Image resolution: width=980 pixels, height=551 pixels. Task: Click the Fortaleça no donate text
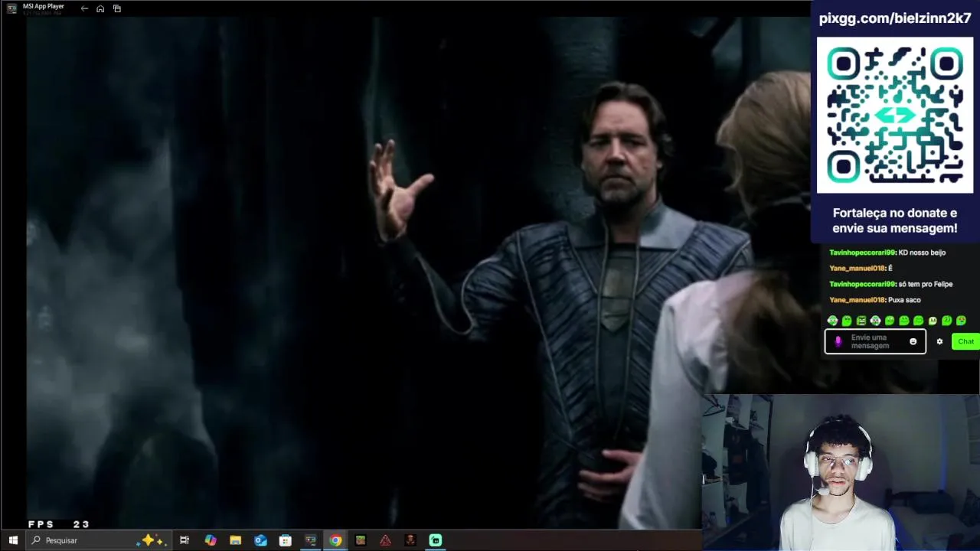[895, 220]
